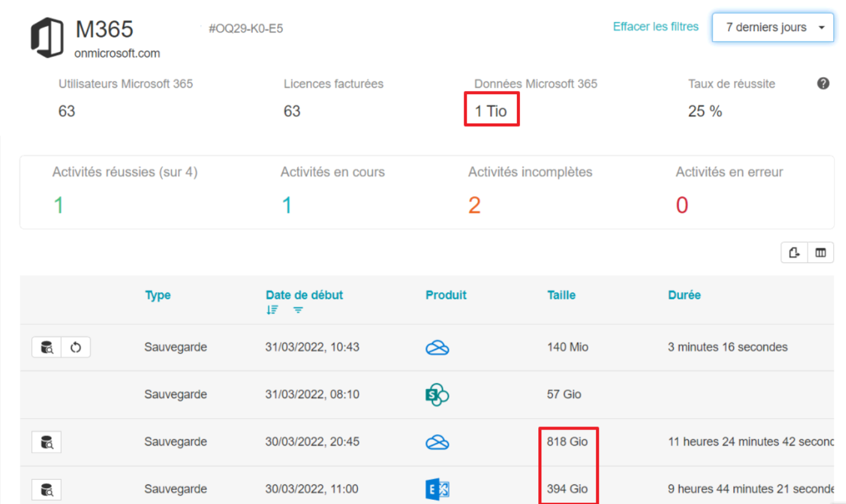
Task: Click the Microsoft 365 Office logo icon
Action: click(47, 39)
